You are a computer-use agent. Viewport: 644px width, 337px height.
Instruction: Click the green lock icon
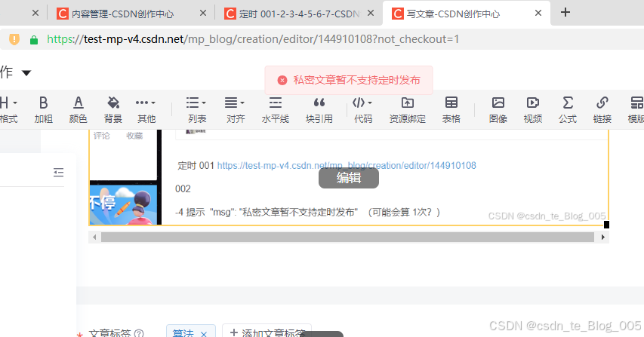34,40
